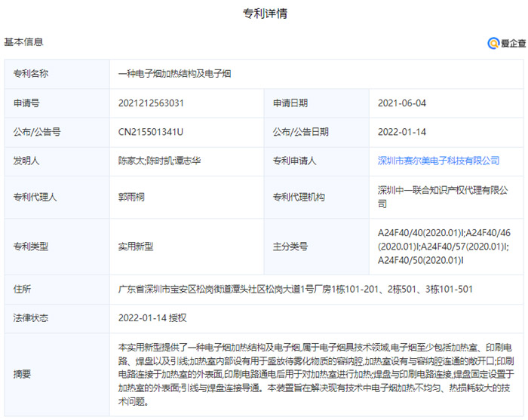Viewport: 528px width, 420px height.
Task: Click the 主分类号 label cell
Action: coord(290,246)
